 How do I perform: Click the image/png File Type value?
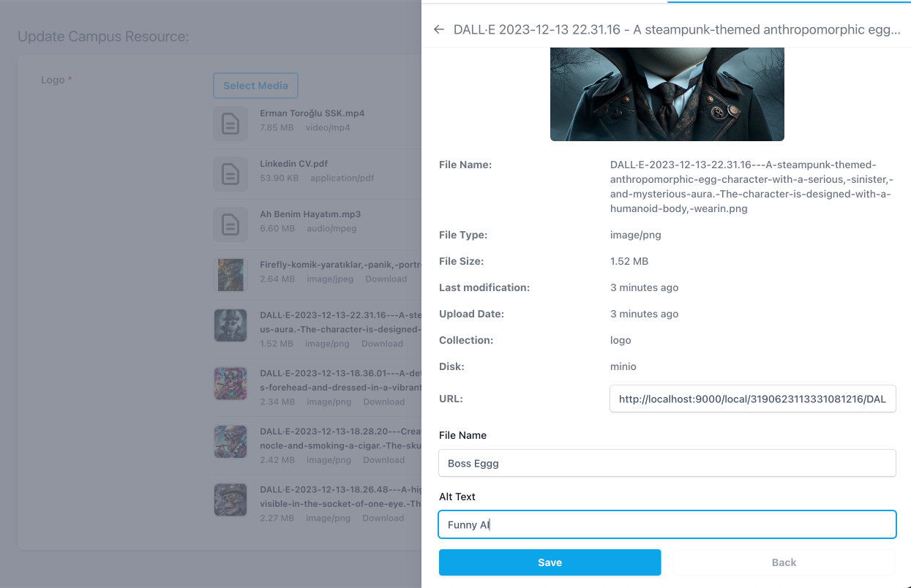pos(636,235)
